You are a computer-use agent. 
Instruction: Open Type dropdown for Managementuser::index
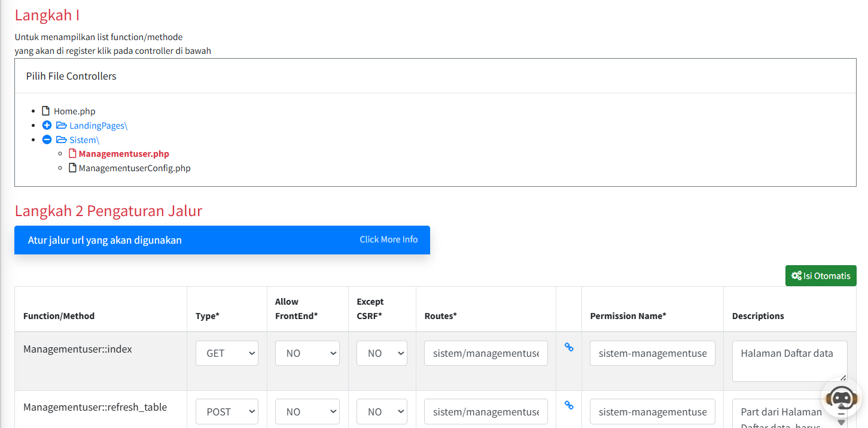(x=227, y=353)
